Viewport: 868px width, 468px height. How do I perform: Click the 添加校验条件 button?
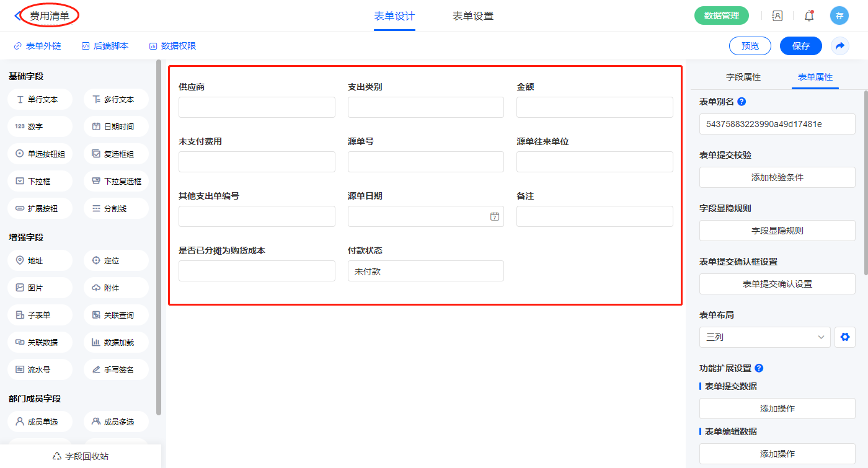pos(777,177)
